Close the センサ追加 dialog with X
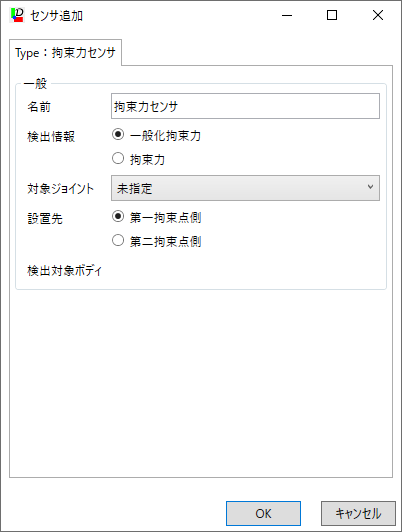Screen dimensions: 402x532 point(378,15)
